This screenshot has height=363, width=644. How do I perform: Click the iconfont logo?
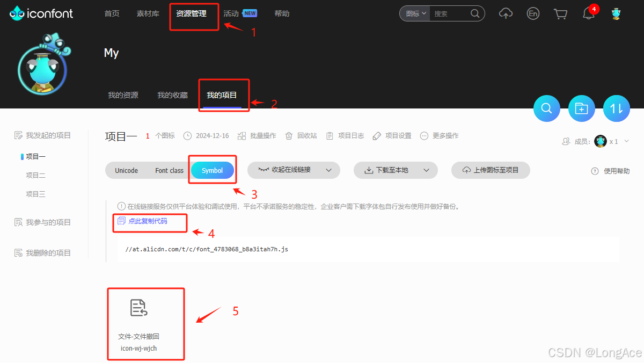click(41, 13)
